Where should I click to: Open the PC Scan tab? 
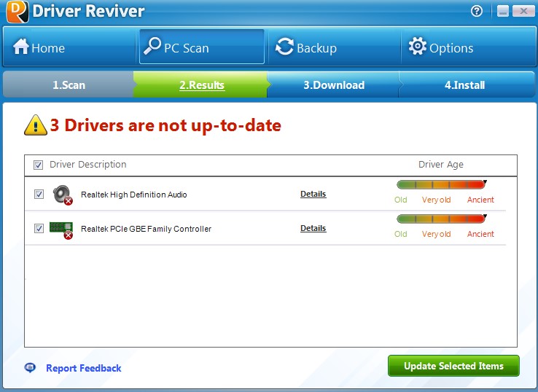click(x=202, y=47)
